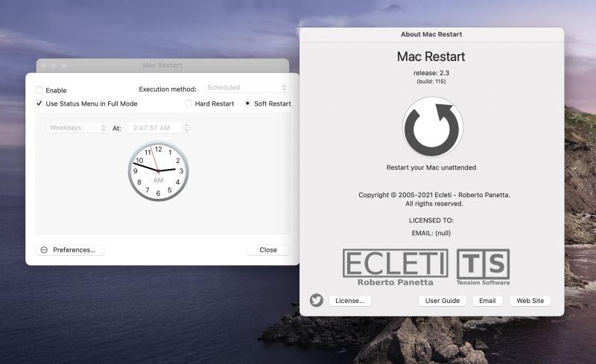Select the Hard Restart radio button

click(x=188, y=103)
